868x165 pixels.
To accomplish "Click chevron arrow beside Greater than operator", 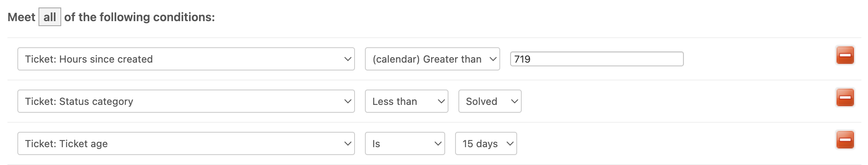I will point(493,59).
